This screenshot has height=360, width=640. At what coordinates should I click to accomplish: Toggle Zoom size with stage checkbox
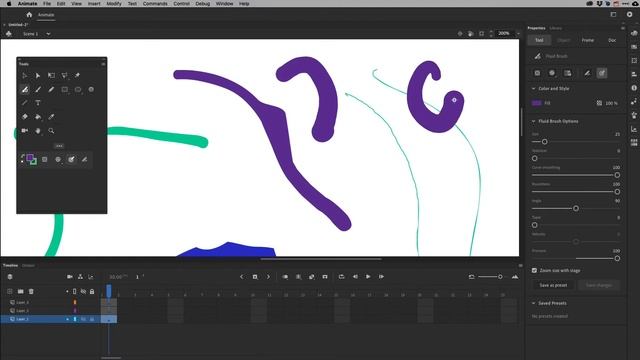click(x=534, y=270)
